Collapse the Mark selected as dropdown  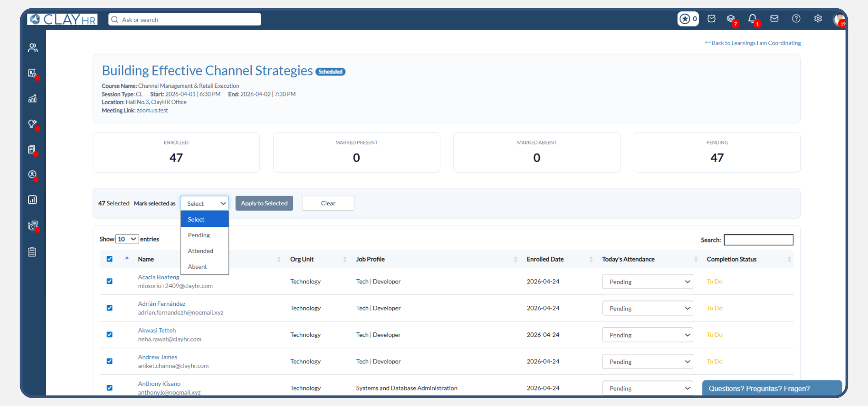(205, 203)
